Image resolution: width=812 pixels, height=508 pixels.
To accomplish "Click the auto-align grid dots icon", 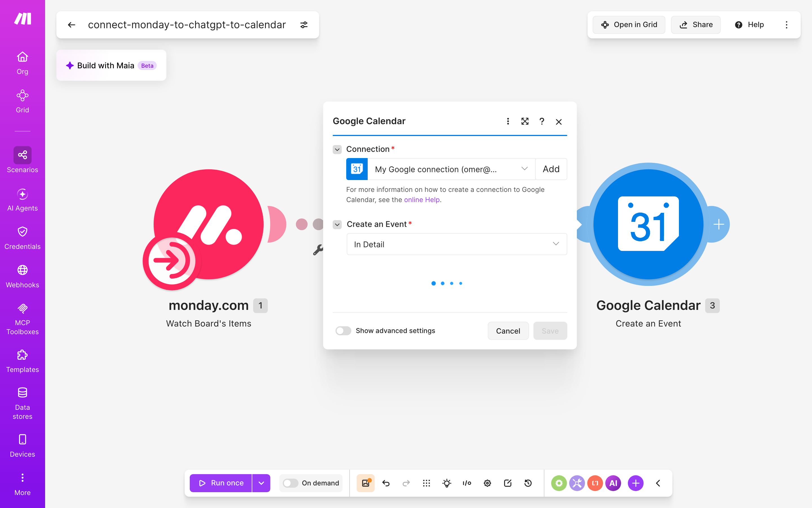I will click(427, 483).
